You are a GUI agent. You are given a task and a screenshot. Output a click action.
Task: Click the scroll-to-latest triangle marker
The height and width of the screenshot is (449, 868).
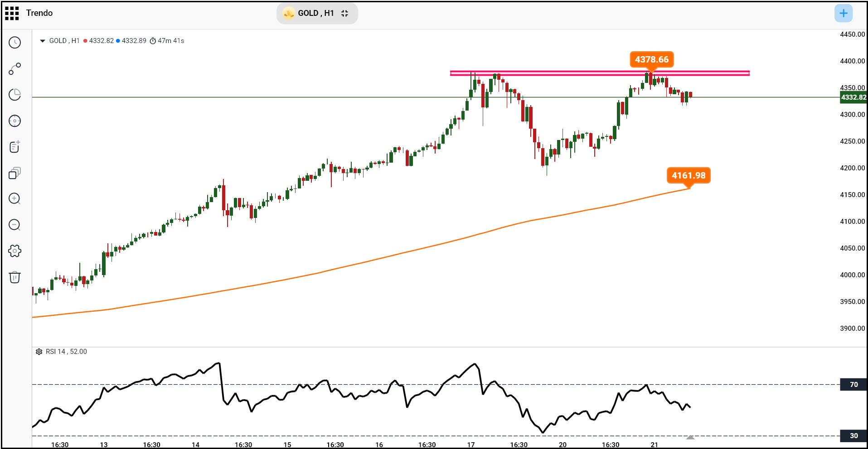690,437
